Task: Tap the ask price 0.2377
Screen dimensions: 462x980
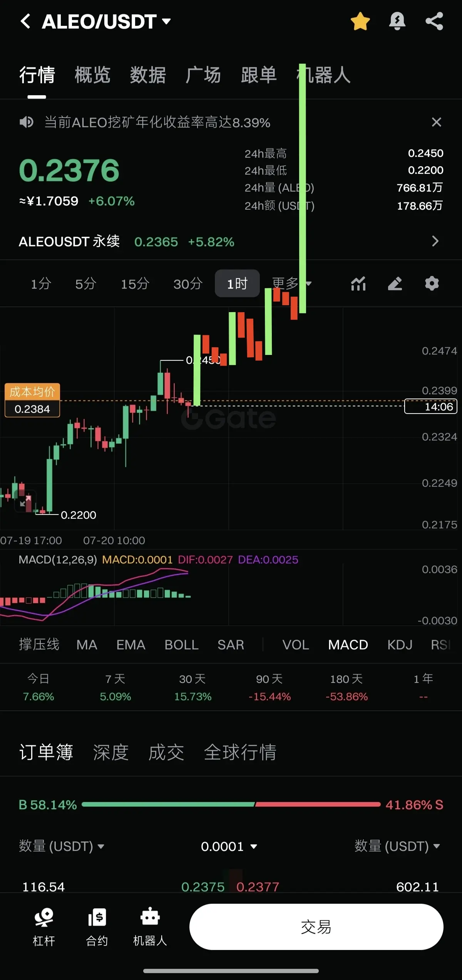Action: (258, 887)
